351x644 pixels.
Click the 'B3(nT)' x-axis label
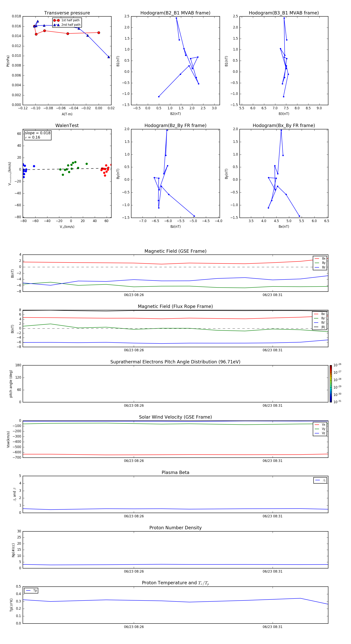pyautogui.click(x=284, y=114)
